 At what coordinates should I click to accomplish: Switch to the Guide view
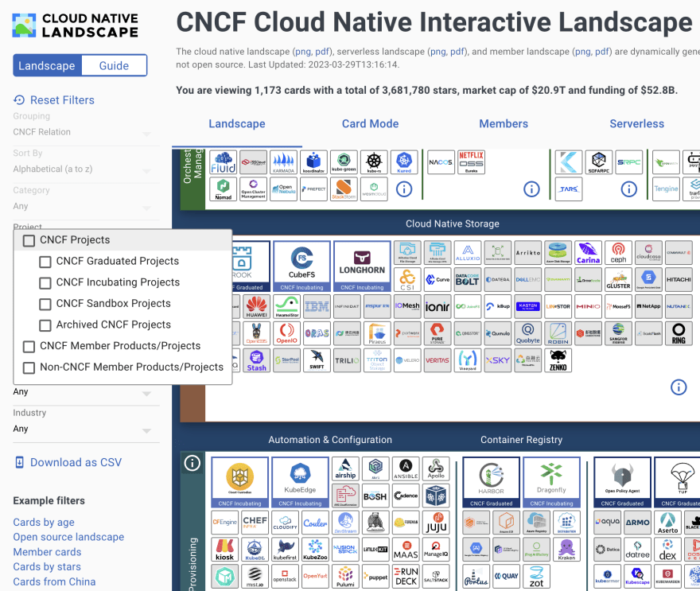114,65
